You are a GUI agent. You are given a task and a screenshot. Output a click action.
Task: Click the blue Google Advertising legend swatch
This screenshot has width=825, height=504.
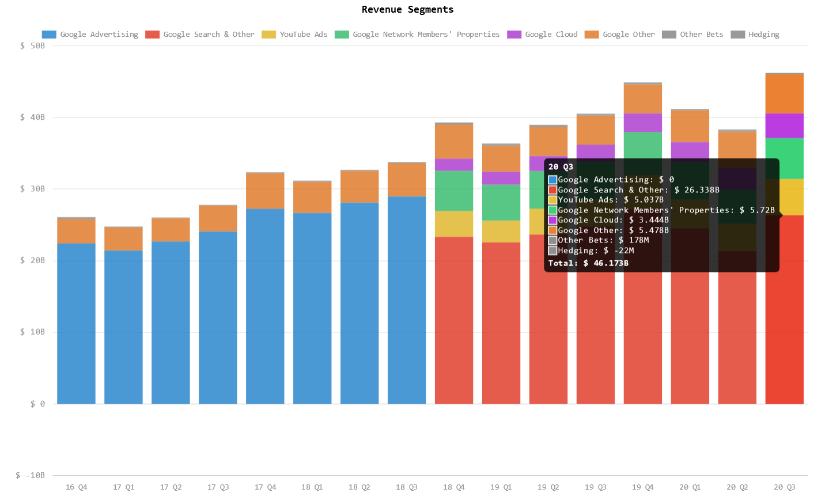coord(49,35)
